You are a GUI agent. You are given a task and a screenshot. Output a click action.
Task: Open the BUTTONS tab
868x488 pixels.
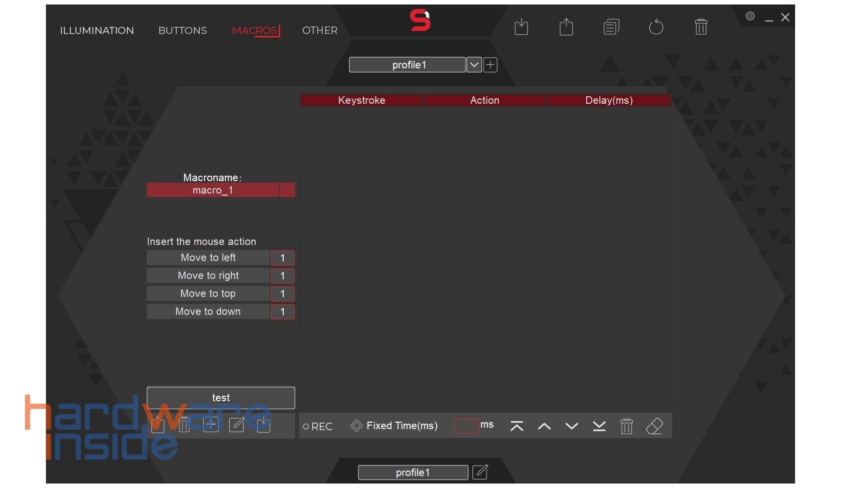coord(182,30)
